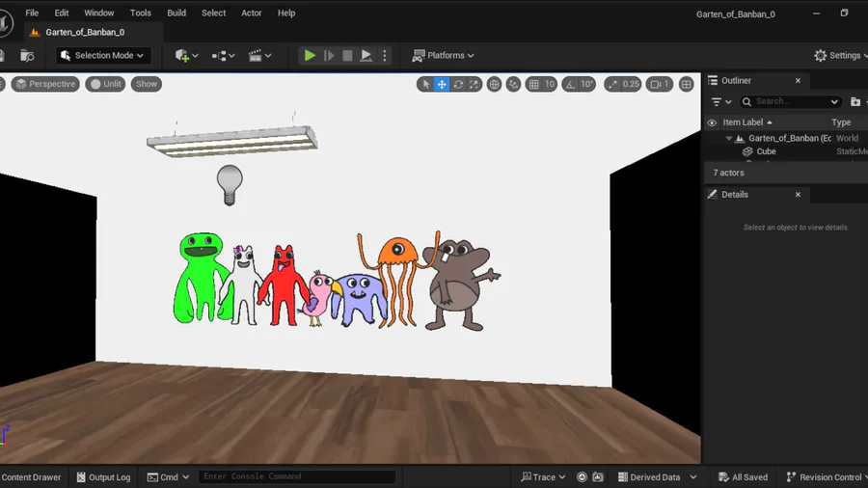Screen dimensions: 868x488
Task: Open the Derived Data menu
Action: (x=657, y=477)
